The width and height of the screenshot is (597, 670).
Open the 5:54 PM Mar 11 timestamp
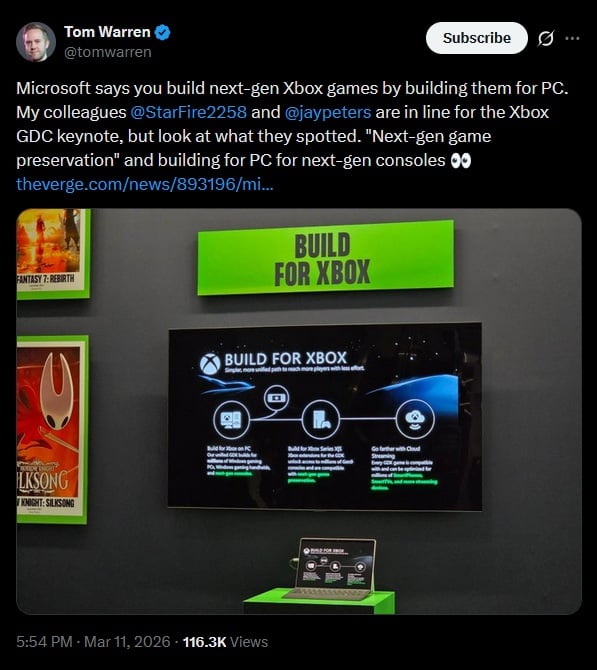[x=93, y=642]
